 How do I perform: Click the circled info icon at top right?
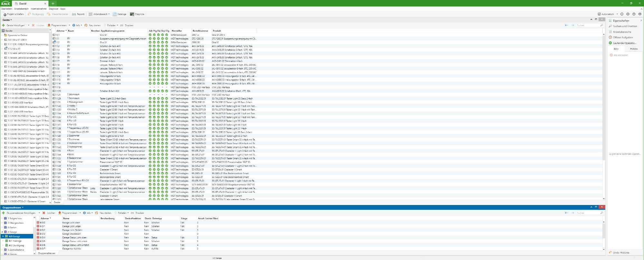pyautogui.click(x=622, y=14)
